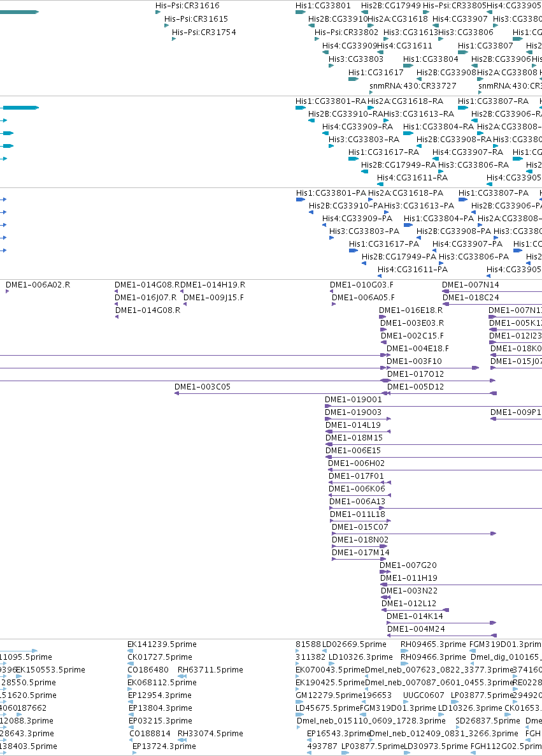Open the His1:CG31617-PA protein feature

pyautogui.click(x=384, y=244)
